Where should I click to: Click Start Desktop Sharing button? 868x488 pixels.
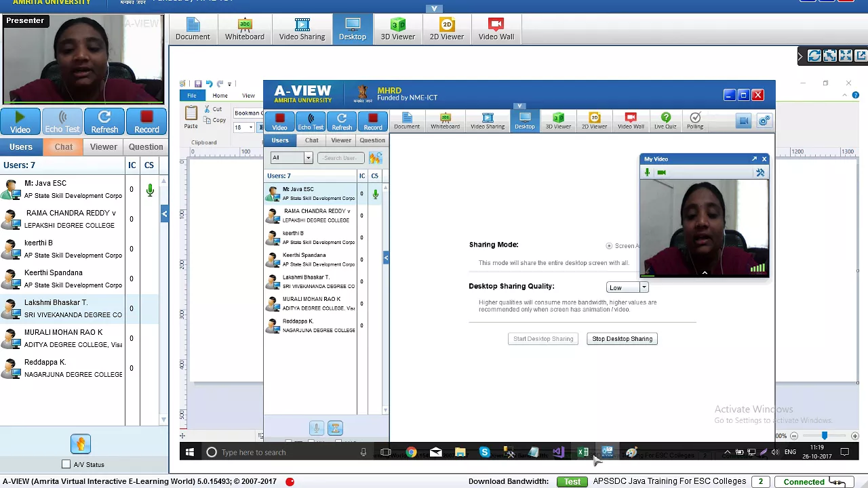point(542,339)
